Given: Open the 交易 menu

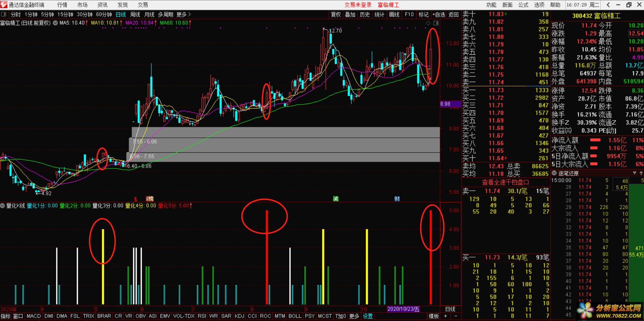Looking at the screenshot, I should (x=143, y=5).
